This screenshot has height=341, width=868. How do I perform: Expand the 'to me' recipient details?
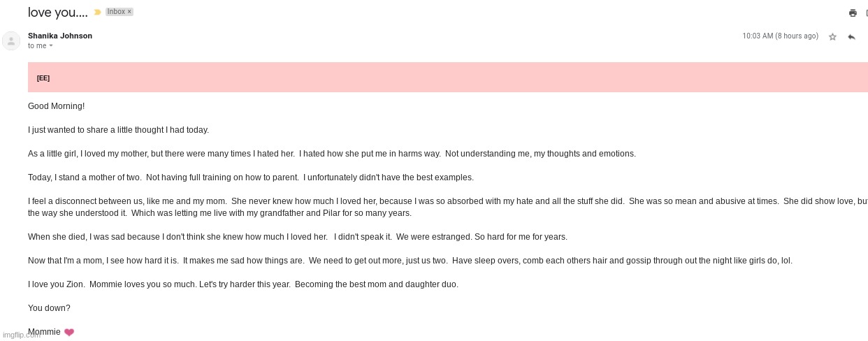point(51,46)
